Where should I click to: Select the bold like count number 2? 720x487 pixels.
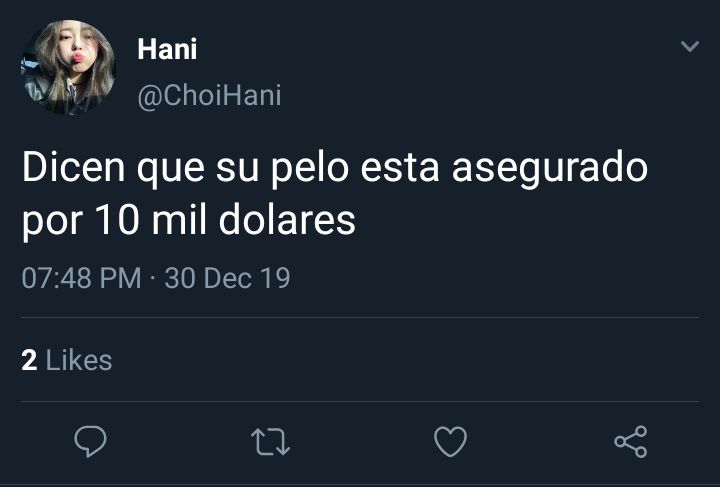coord(29,360)
